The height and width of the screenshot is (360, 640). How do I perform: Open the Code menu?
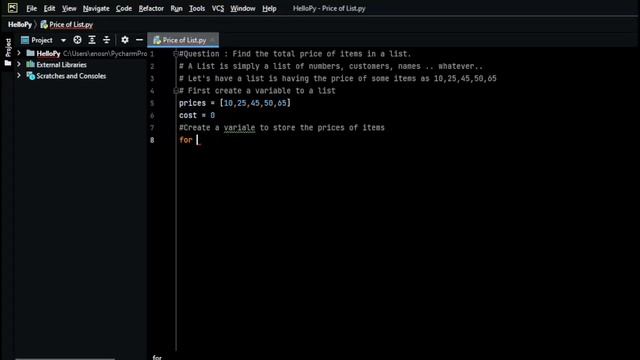pyautogui.click(x=124, y=9)
